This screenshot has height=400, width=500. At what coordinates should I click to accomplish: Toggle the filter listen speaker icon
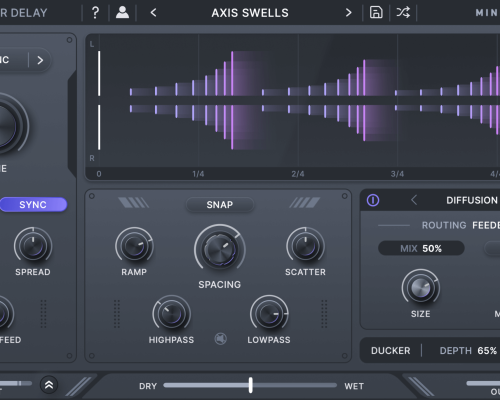click(220, 339)
